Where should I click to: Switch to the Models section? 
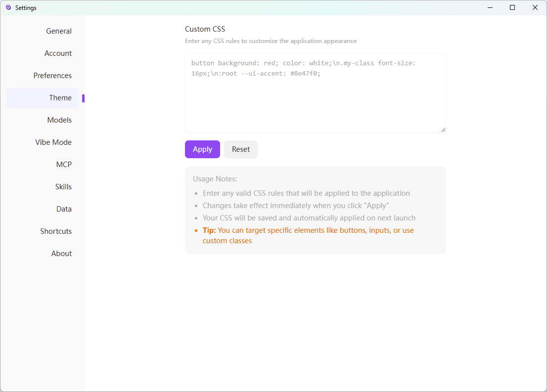[x=59, y=120]
